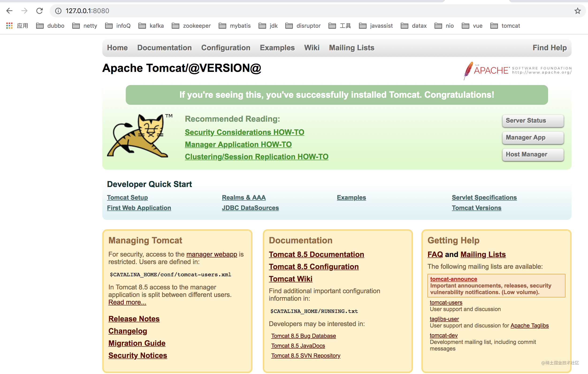This screenshot has width=588, height=374.
Task: Click the address bar URL field
Action: (293, 11)
